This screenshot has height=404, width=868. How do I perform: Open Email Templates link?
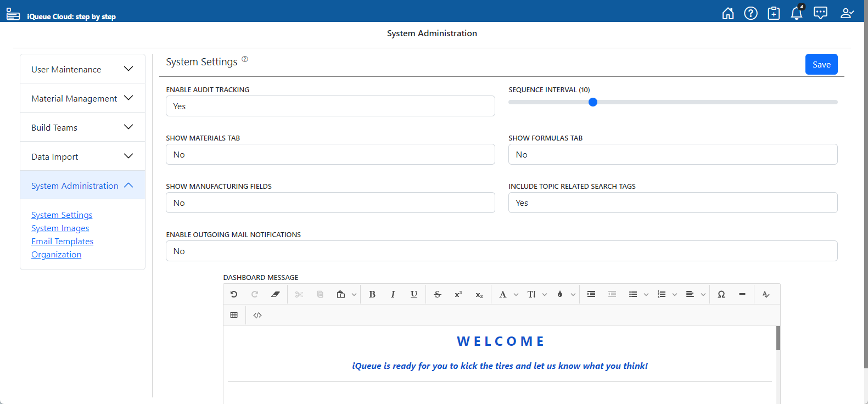tap(62, 242)
